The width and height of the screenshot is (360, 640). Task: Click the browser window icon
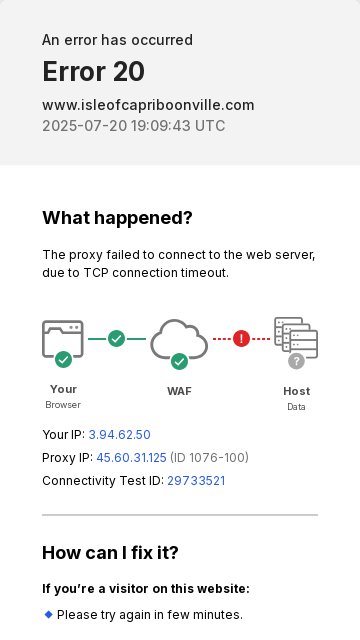[63, 339]
